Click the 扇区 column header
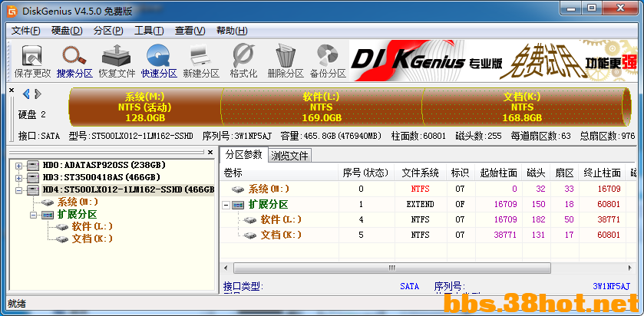Screen dimensions: 644x316 coord(564,173)
